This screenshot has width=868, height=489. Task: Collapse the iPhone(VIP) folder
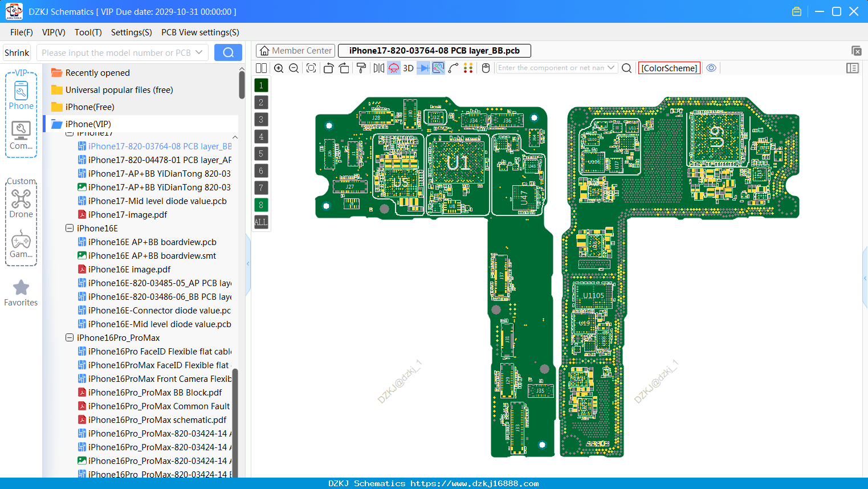pyautogui.click(x=88, y=124)
